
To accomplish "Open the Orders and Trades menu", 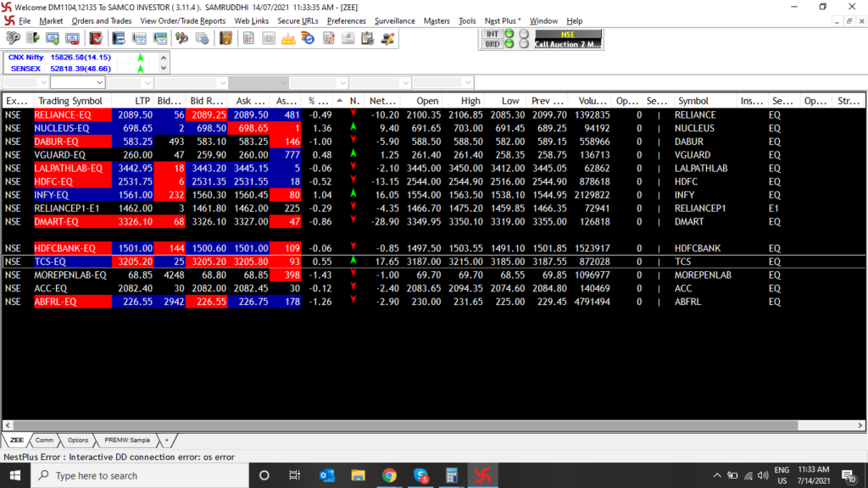I will pyautogui.click(x=102, y=20).
